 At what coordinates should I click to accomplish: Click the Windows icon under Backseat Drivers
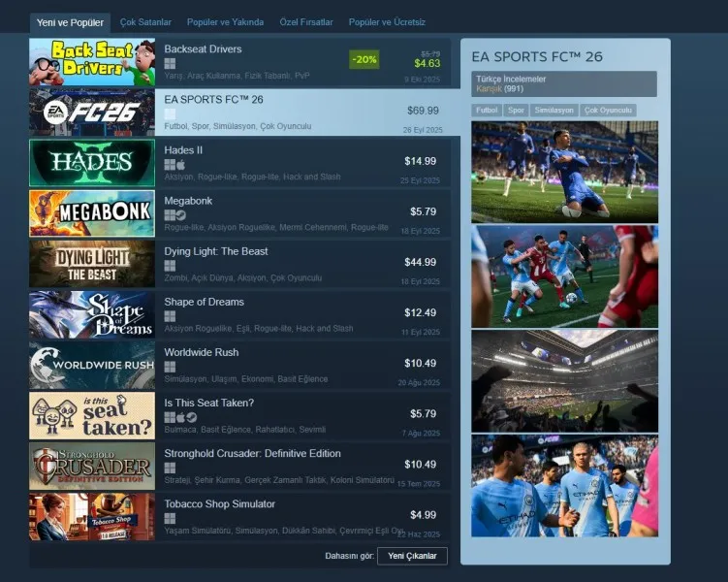coord(170,63)
